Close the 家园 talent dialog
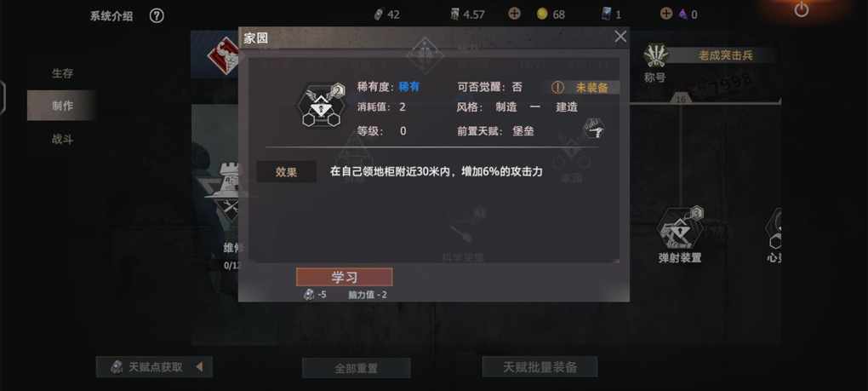Image resolution: width=868 pixels, height=391 pixels. tap(620, 37)
